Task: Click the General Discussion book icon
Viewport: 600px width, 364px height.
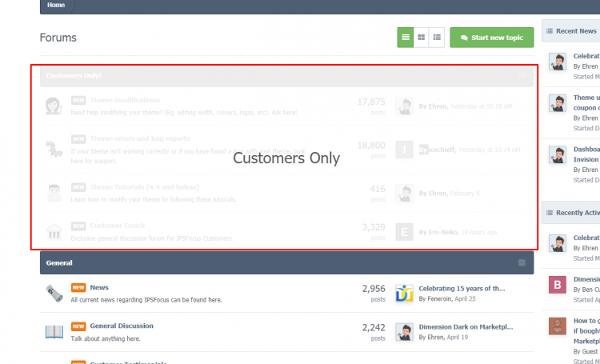Action: 54,332
